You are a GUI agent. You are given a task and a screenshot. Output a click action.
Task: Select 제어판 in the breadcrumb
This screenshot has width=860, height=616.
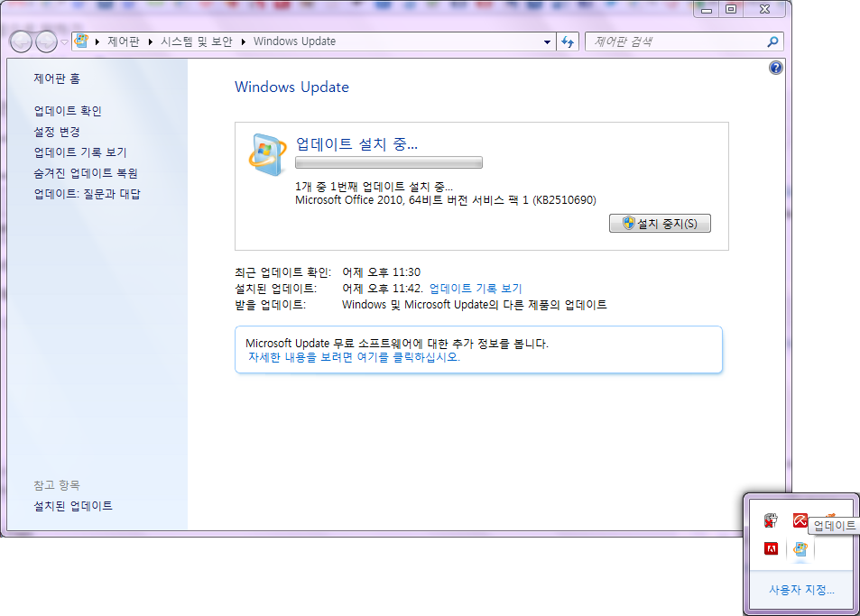click(x=124, y=41)
